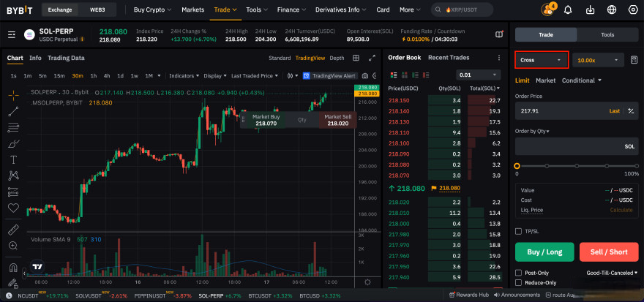Switch header toggle to WEB3
Image resolution: width=644 pixels, height=302 pixels.
click(98, 10)
